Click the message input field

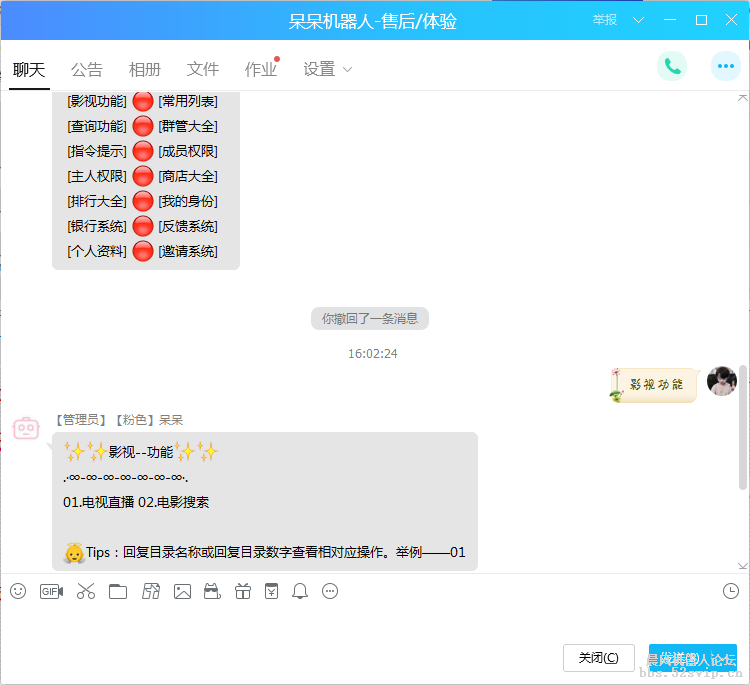pyautogui.click(x=373, y=624)
